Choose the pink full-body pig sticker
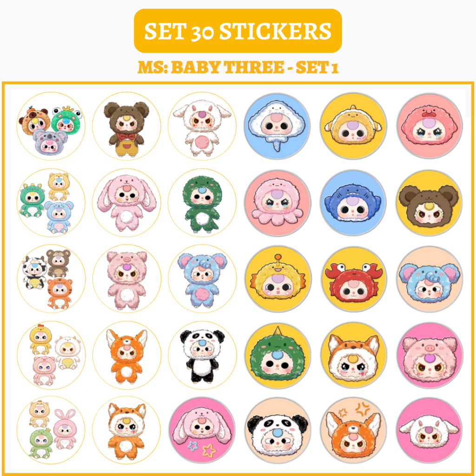476x476 pixels. tap(127, 279)
